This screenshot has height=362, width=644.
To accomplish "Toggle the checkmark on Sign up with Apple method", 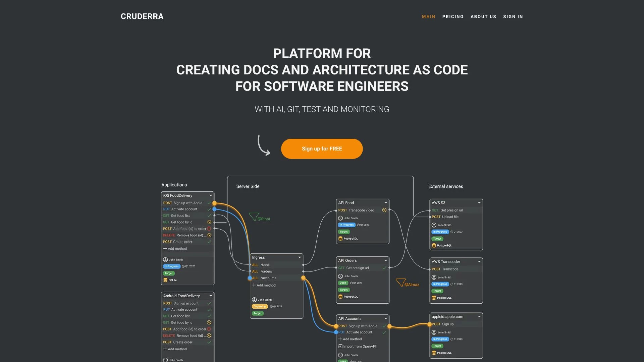I will (x=209, y=203).
